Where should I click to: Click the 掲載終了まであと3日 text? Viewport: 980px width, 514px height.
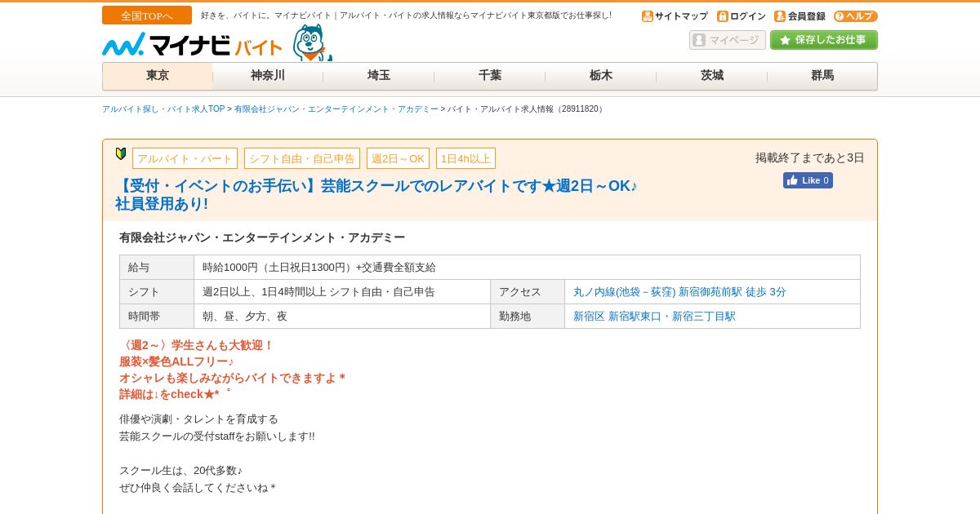tap(809, 157)
